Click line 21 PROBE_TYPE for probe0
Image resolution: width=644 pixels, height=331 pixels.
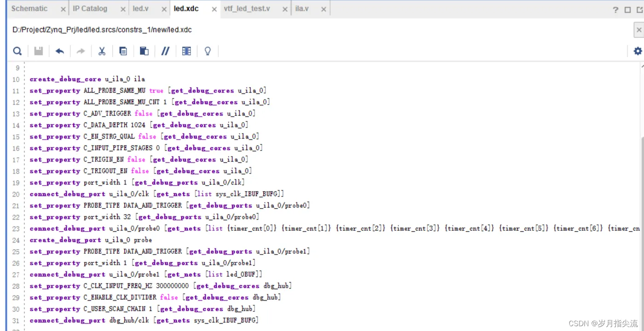pyautogui.click(x=170, y=206)
